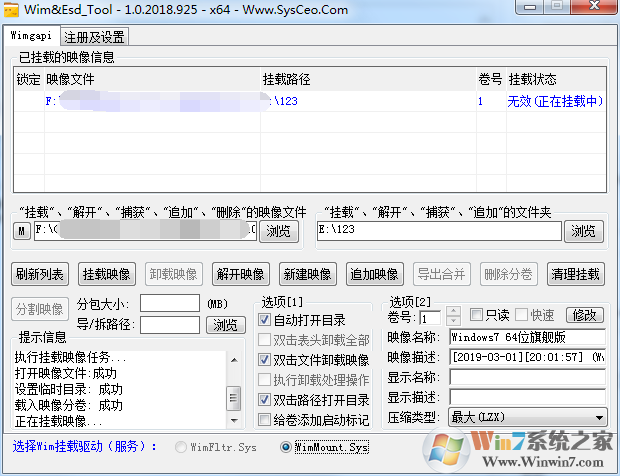Open the 注册及设置 tab
The width and height of the screenshot is (620, 476).
click(x=94, y=37)
